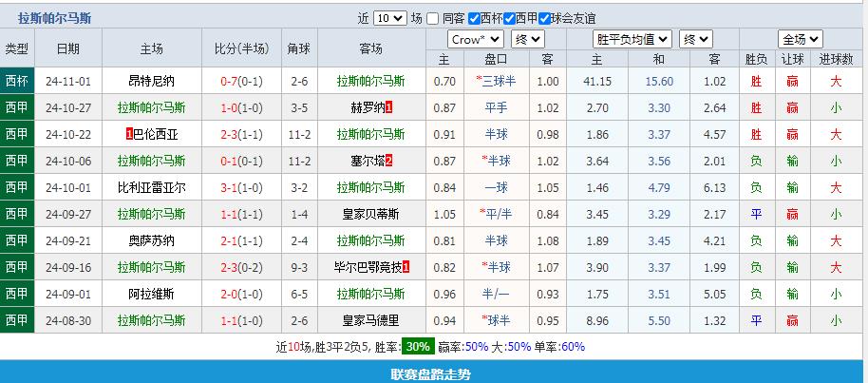The width and height of the screenshot is (868, 383).
Task: Open the 昂特尼纳 team link
Action: click(151, 81)
